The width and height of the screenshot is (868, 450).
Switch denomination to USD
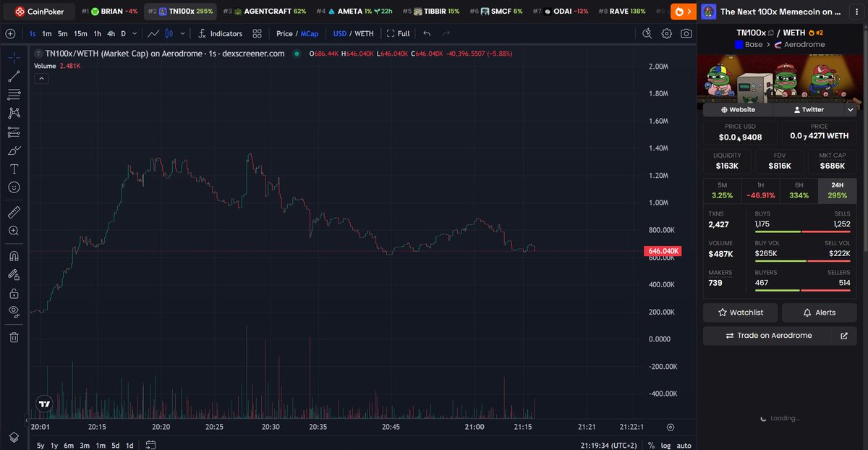click(340, 33)
